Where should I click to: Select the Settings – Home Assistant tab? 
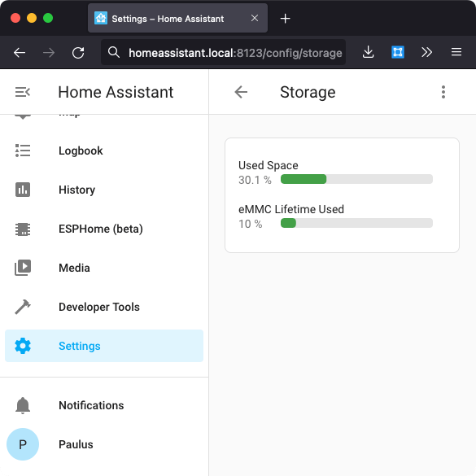point(177,18)
